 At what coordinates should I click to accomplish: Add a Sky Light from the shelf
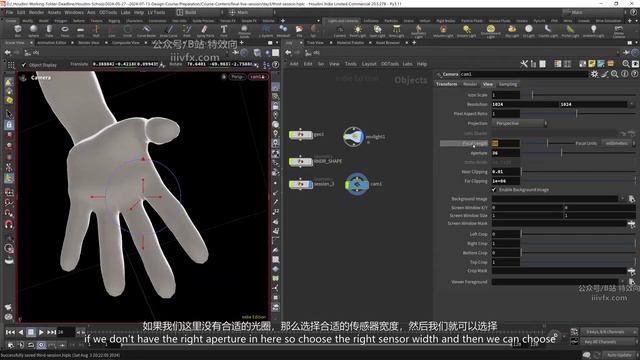pyautogui.click(x=512, y=30)
